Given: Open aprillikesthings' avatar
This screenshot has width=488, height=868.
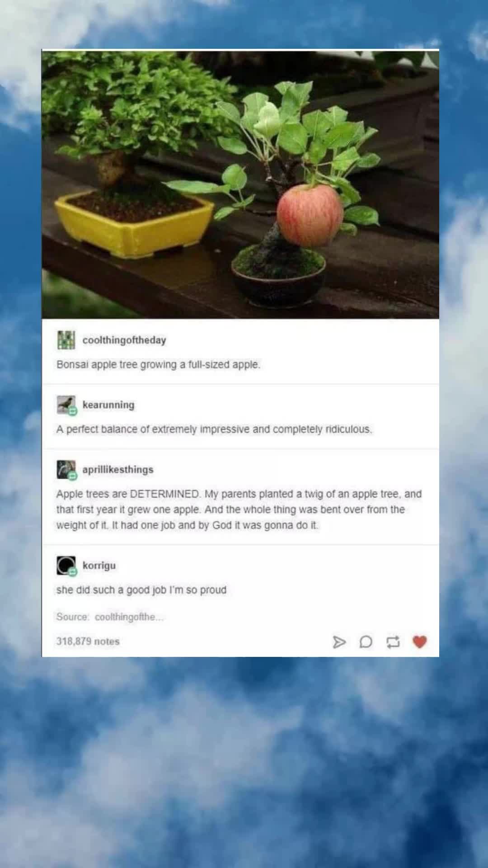Looking at the screenshot, I should coord(66,469).
